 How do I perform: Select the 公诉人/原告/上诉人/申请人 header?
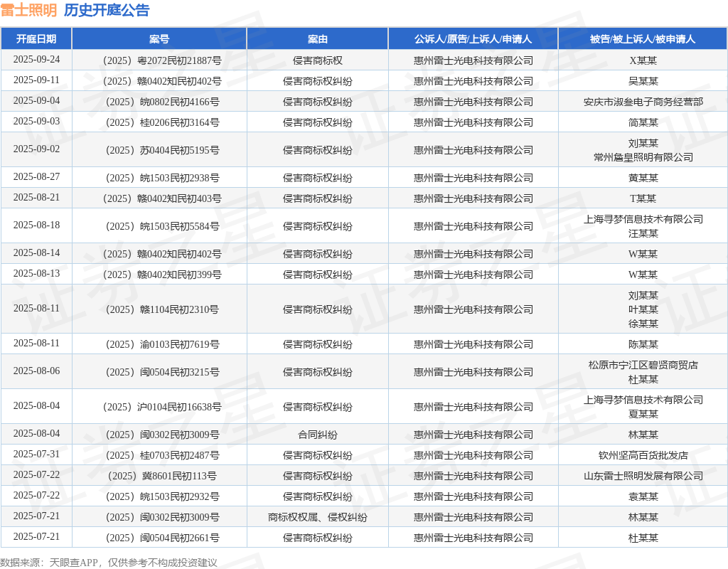(473, 39)
